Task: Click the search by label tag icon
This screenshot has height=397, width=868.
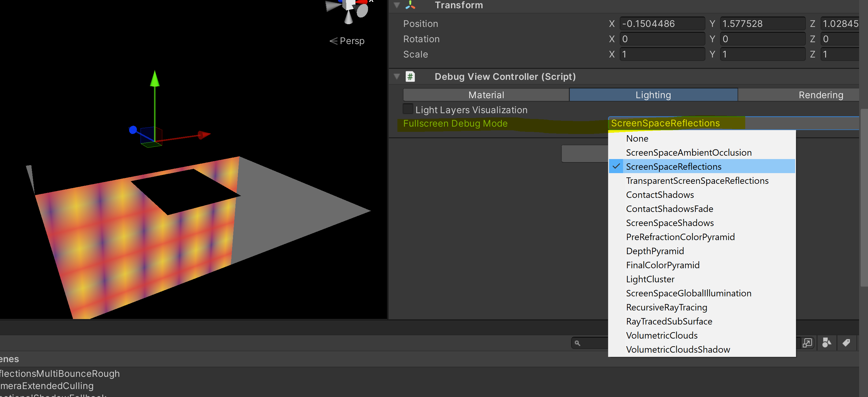Action: [846, 343]
